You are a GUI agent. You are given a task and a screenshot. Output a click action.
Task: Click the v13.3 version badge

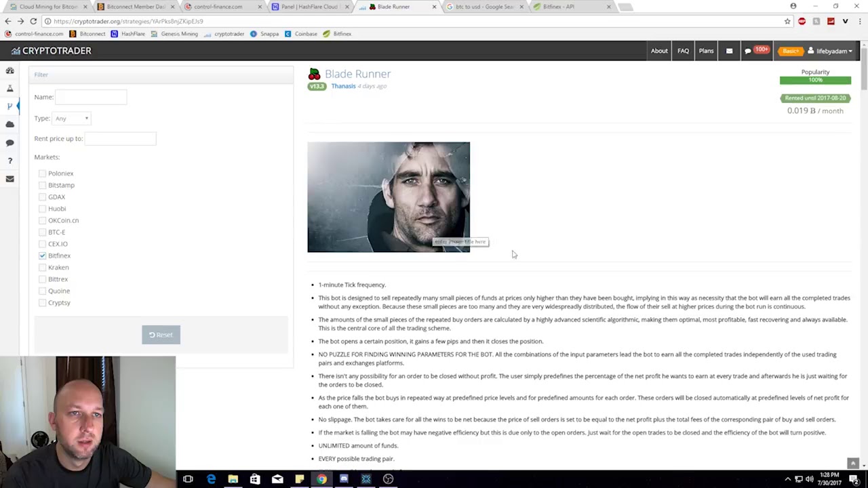(317, 86)
